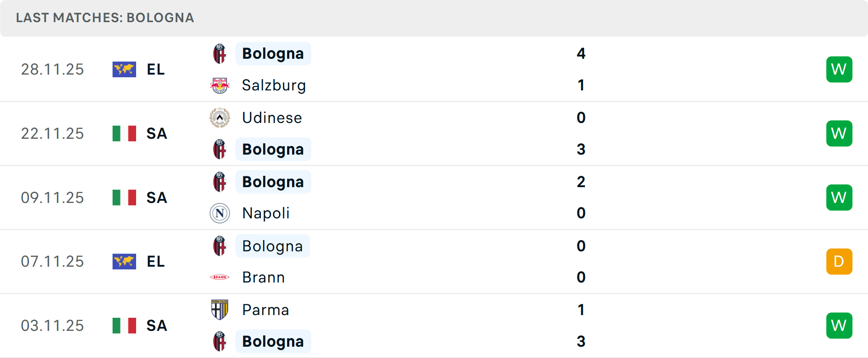Click the Italy flag on 22.11.25
This screenshot has height=358, width=868.
pos(124,133)
